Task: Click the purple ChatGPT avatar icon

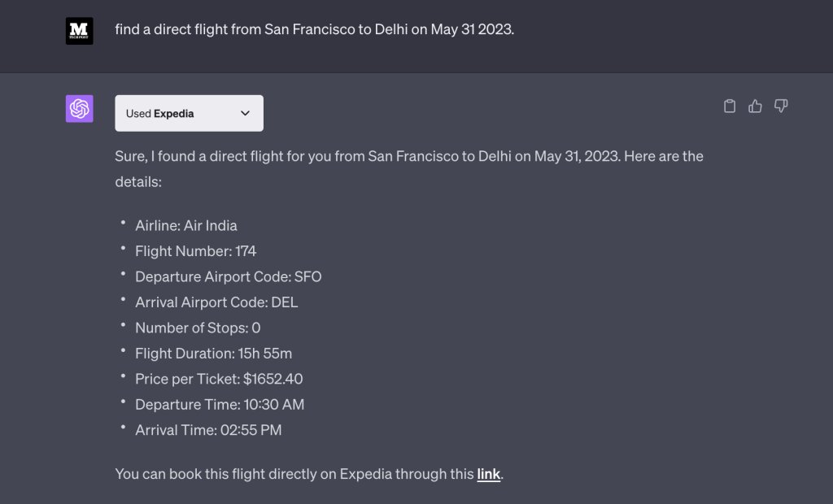Action: (x=80, y=109)
